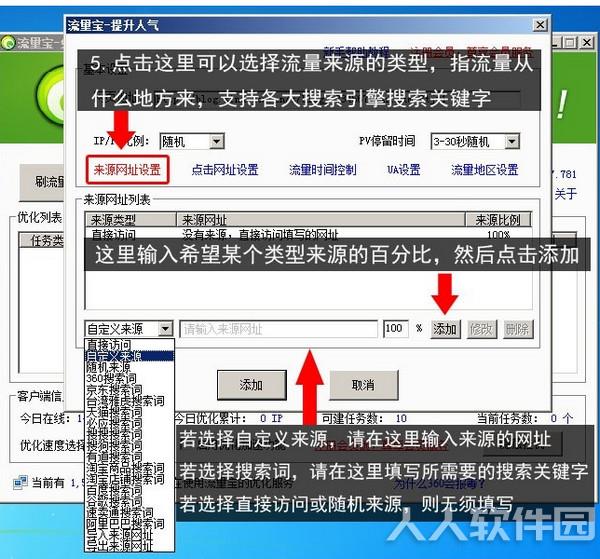Choose 360搜索词 from the dropdown list
Viewport: 600px width, 559px height.
coord(130,378)
